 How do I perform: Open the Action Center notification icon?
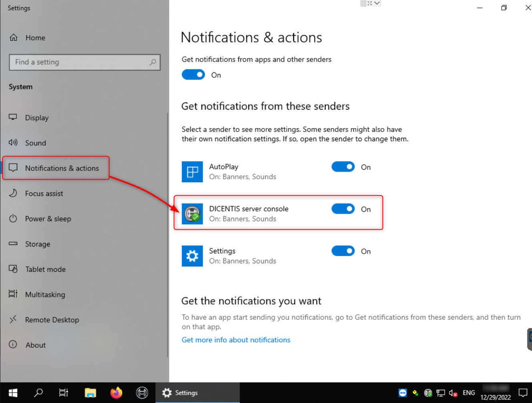coord(523,393)
